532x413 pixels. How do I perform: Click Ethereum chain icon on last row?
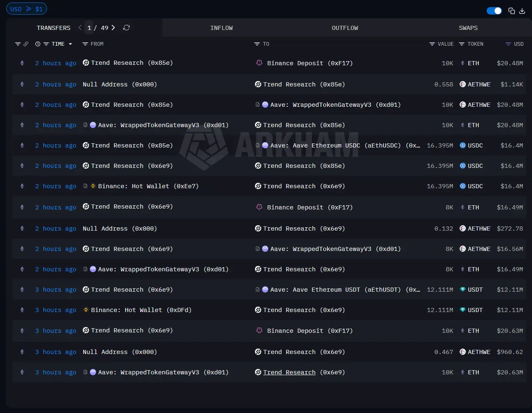point(22,372)
